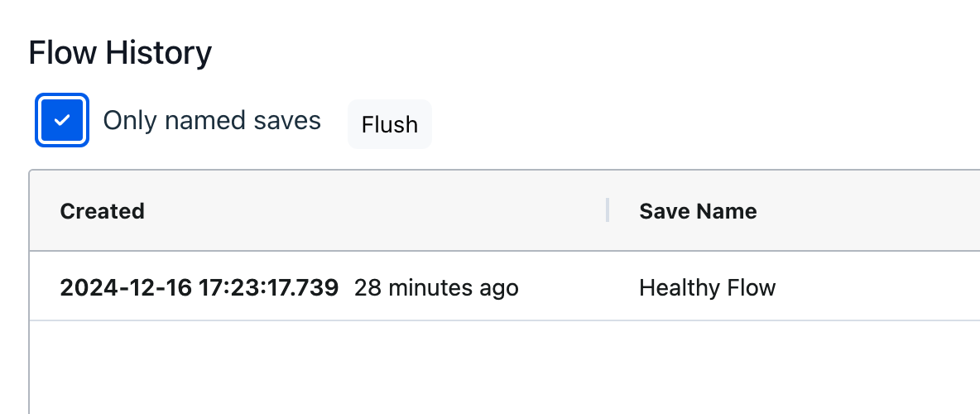The image size is (980, 414).
Task: Click the "Only named saves" label text
Action: pos(211,121)
